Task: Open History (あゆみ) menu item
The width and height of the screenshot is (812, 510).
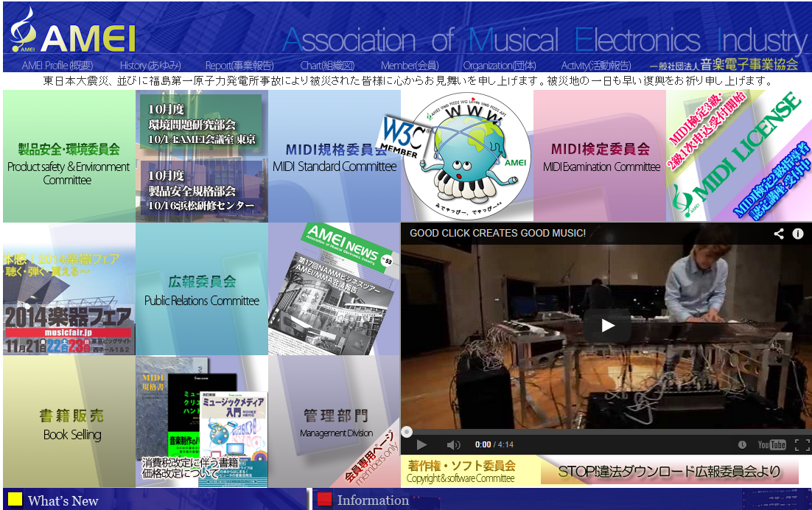Action: pos(151,66)
